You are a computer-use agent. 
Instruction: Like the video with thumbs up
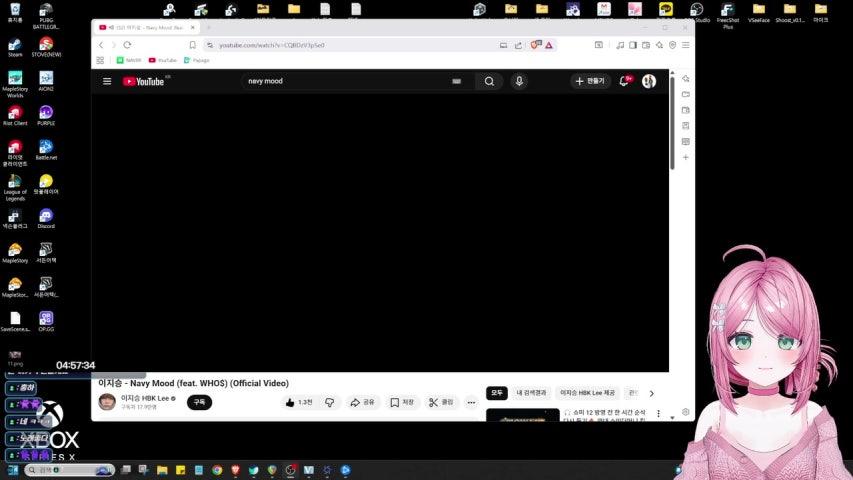299,402
